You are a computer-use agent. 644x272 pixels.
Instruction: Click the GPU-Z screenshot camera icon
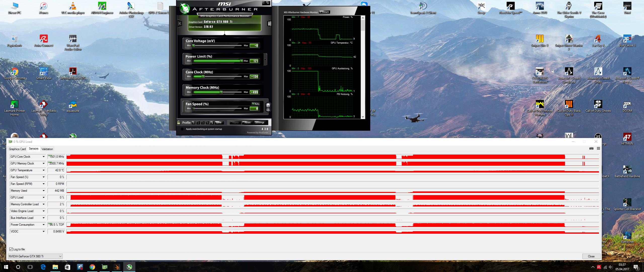[x=591, y=149]
